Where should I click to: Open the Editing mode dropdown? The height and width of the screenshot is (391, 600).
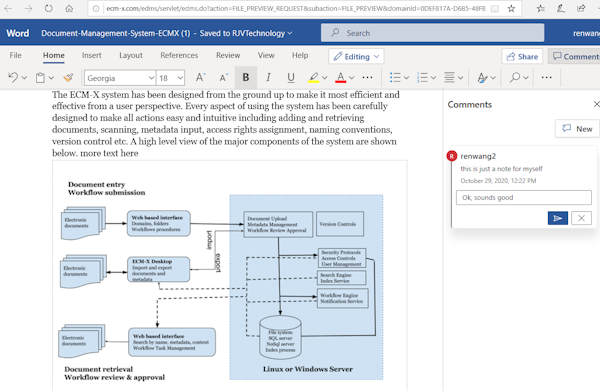coord(356,57)
